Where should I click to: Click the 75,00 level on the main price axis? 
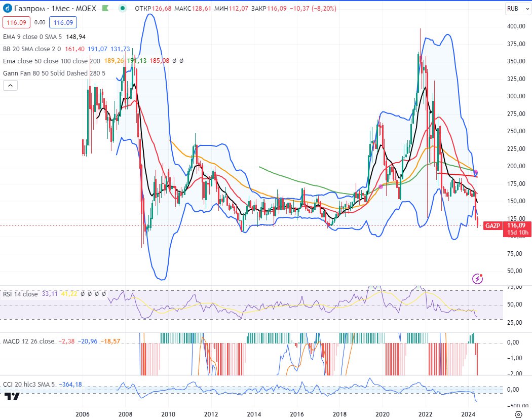tap(514, 254)
